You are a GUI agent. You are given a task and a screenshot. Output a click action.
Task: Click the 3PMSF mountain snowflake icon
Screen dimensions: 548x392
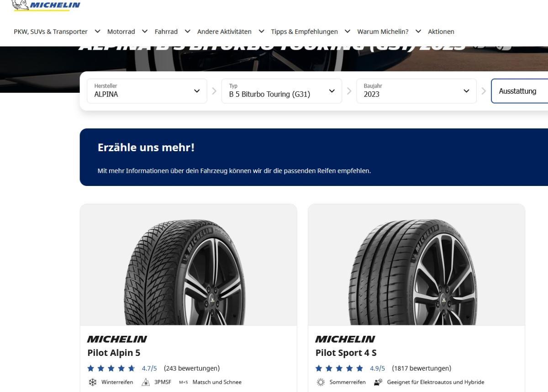click(146, 382)
